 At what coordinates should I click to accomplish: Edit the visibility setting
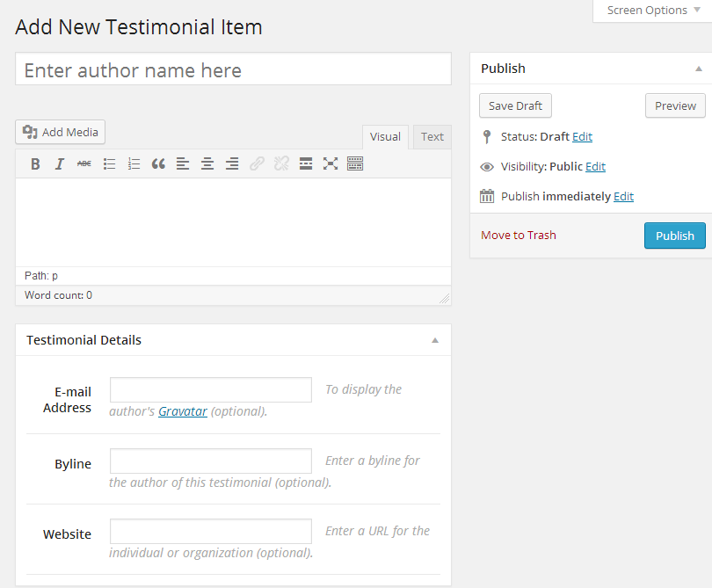tap(595, 167)
